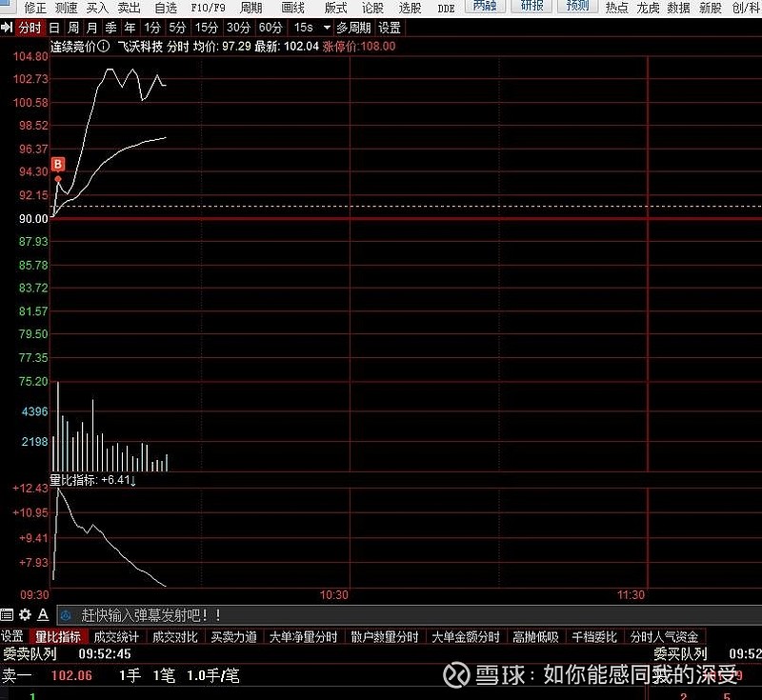Switch to the 日 daily chart tab
The image size is (762, 700).
(x=54, y=28)
